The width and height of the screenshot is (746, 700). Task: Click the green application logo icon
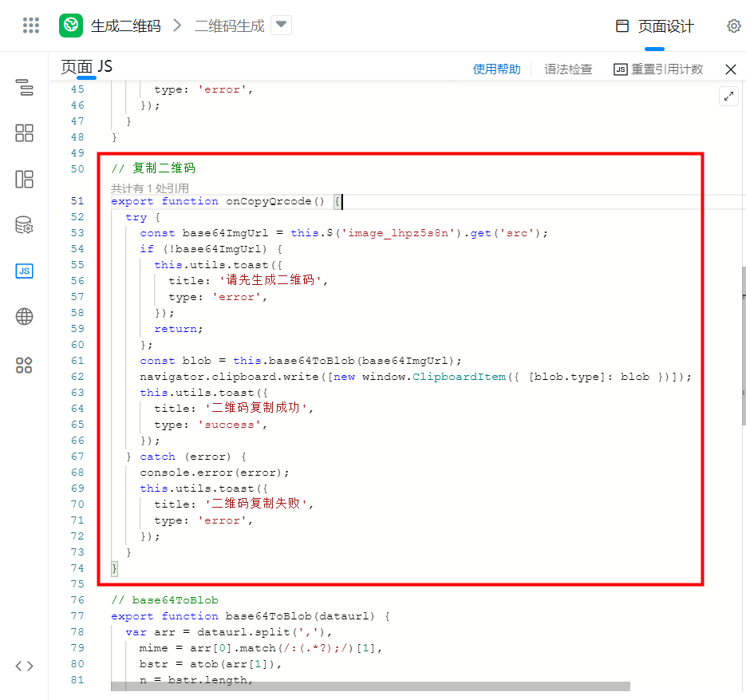click(72, 26)
